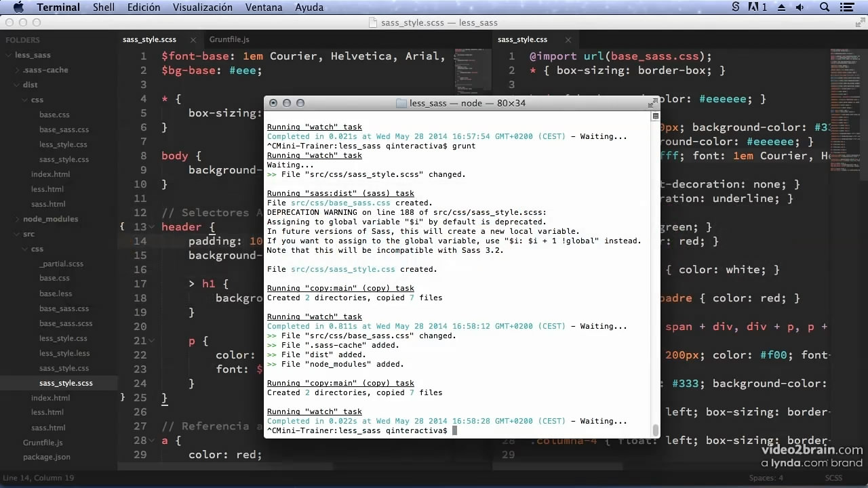The height and width of the screenshot is (488, 868).
Task: Open sass.html inside the src folder
Action: coord(48,428)
